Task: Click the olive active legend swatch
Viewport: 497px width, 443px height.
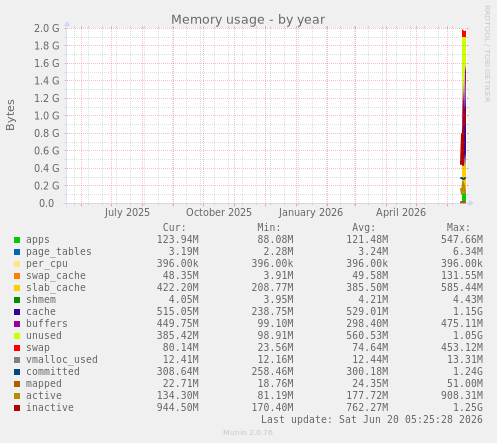Action: click(17, 396)
